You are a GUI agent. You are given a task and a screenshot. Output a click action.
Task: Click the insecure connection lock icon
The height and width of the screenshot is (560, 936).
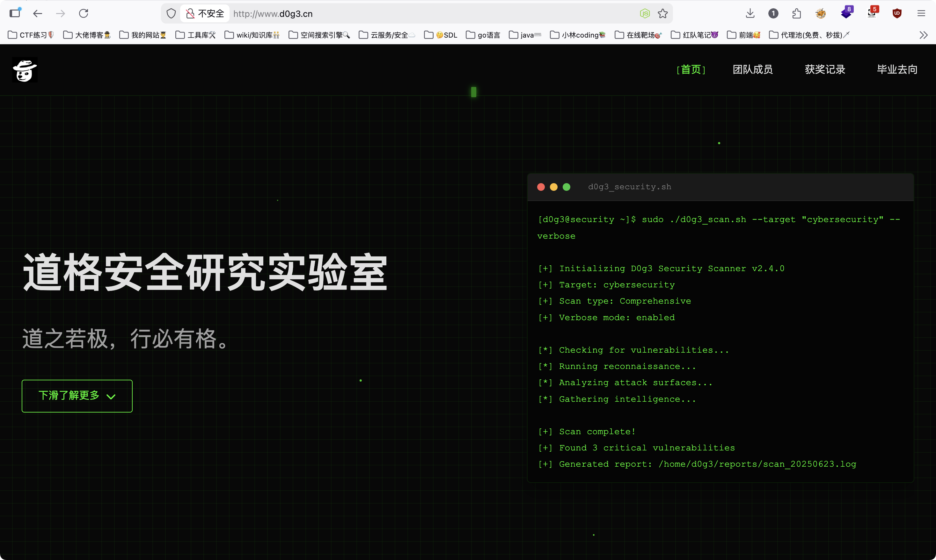pos(190,13)
